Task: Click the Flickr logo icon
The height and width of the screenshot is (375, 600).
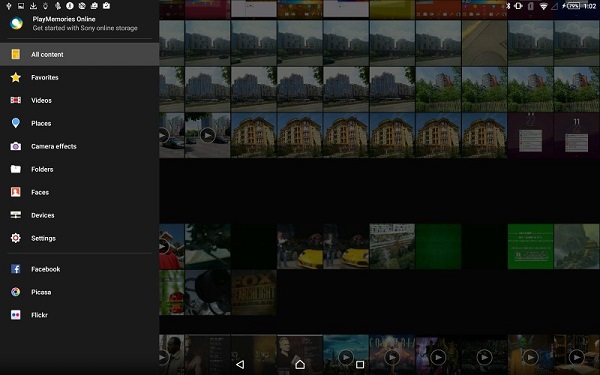Action: pos(16,315)
